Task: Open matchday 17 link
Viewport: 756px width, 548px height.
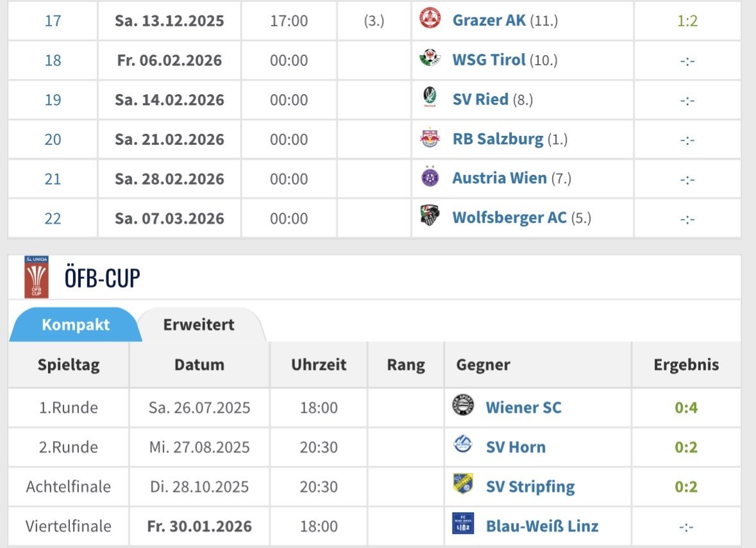Action: pyautogui.click(x=53, y=21)
